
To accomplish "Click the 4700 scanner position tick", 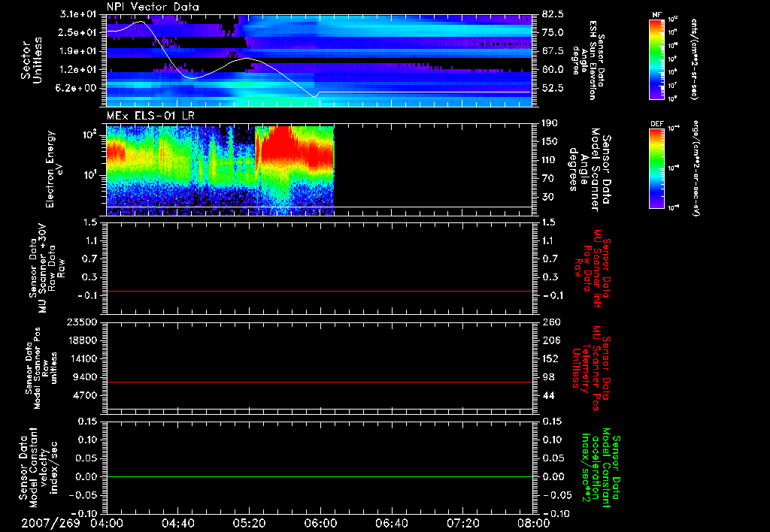I will click(86, 395).
